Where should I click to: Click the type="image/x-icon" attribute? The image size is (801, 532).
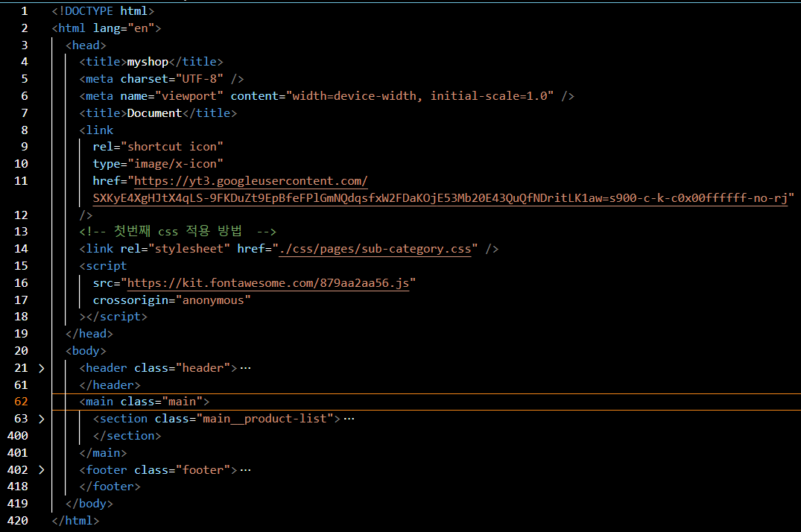pos(158,164)
